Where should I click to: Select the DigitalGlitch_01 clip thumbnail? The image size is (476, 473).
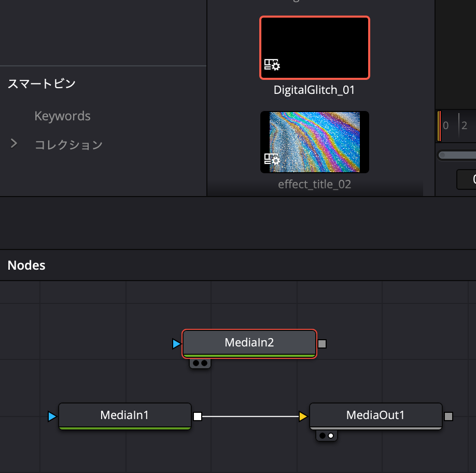pyautogui.click(x=314, y=47)
